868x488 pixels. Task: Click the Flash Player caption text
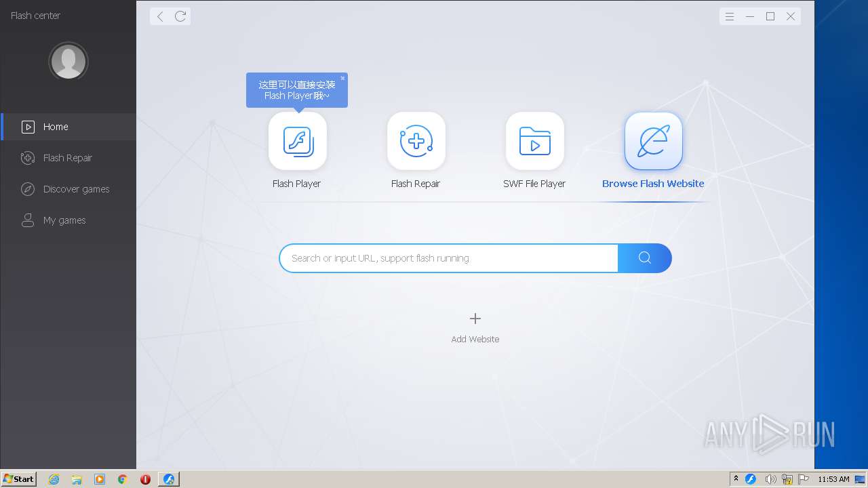coord(296,184)
